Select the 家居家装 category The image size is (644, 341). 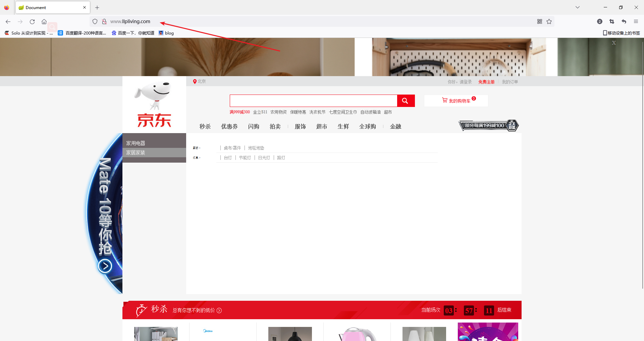136,153
